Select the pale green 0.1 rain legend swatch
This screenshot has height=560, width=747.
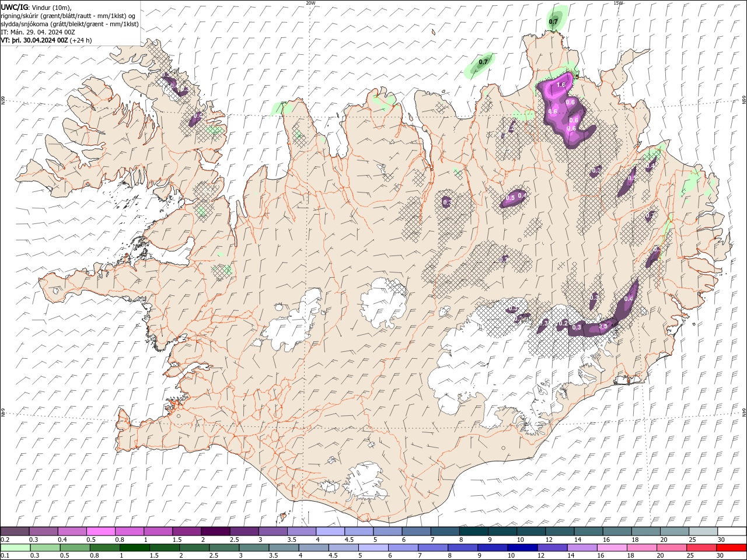click(x=15, y=548)
